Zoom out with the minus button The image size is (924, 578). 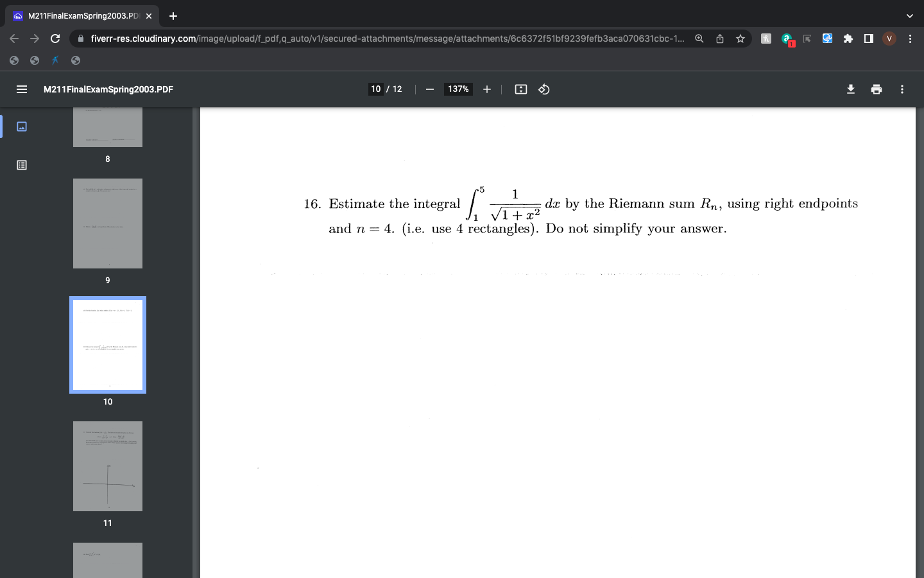point(430,89)
